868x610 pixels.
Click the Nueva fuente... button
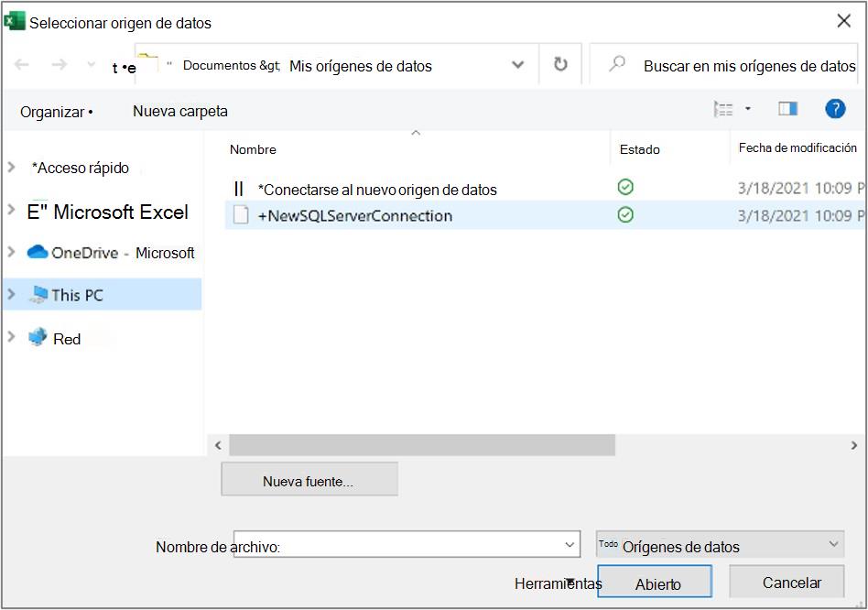click(309, 479)
